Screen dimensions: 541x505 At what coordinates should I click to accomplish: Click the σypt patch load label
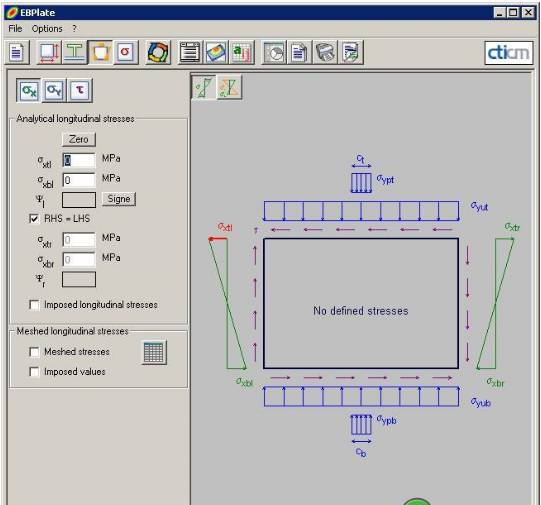tap(385, 179)
